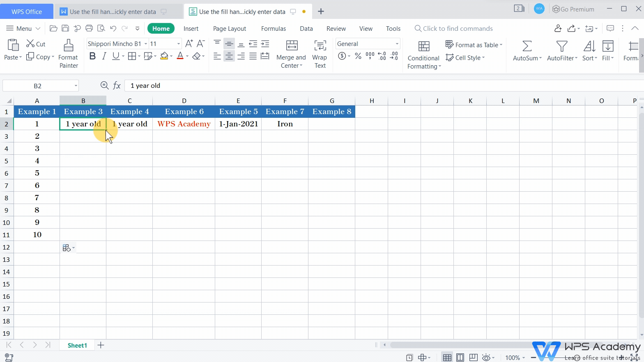Click the percent style icon
Screen dimensions: 644x362
click(x=358, y=56)
